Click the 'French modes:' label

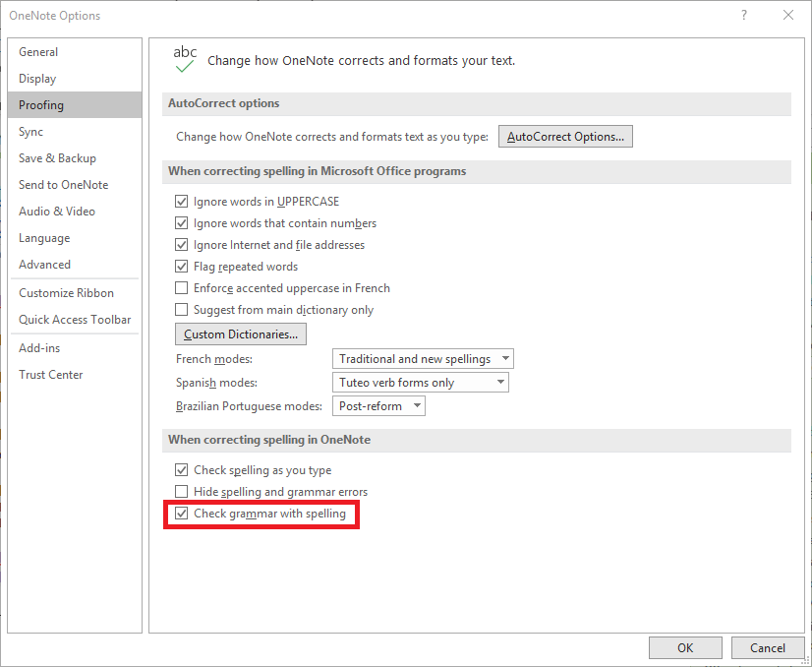click(x=214, y=359)
